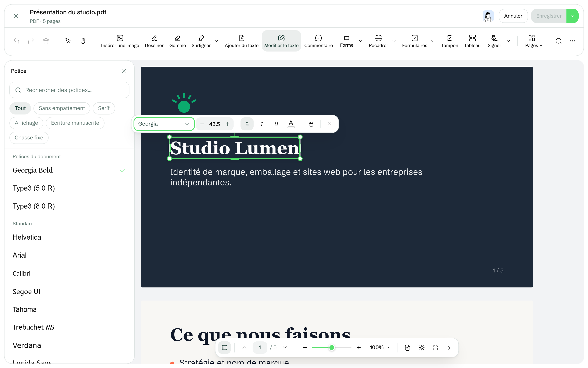
Task: Choose Insérer une image tool
Action: click(x=120, y=41)
